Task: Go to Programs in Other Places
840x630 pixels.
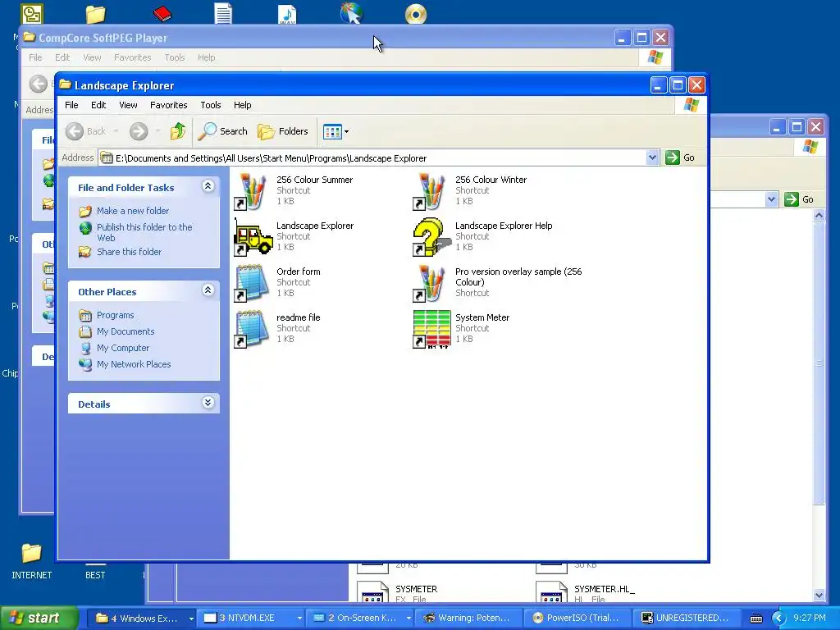Action: tap(115, 315)
